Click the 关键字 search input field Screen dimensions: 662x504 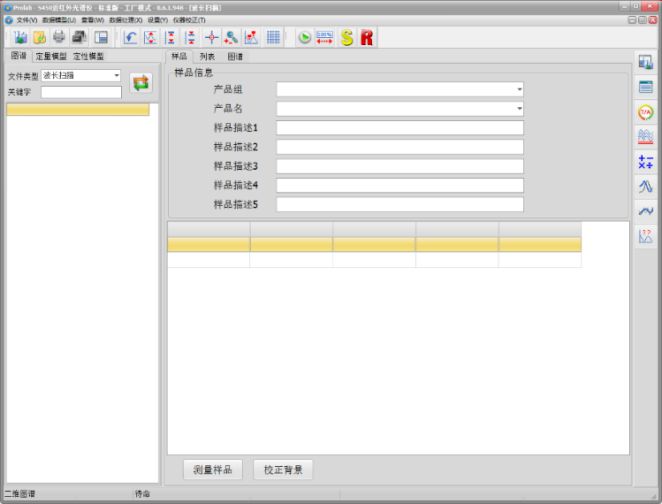coord(81,92)
